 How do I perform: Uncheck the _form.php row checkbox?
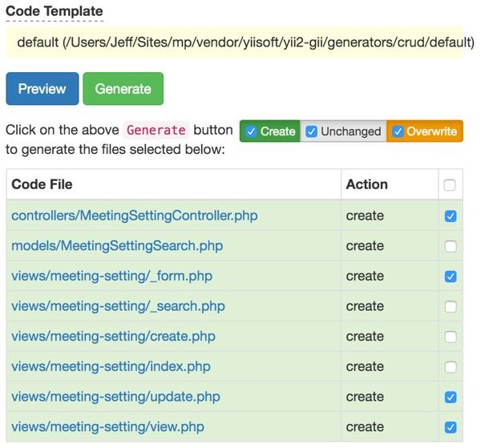451,276
